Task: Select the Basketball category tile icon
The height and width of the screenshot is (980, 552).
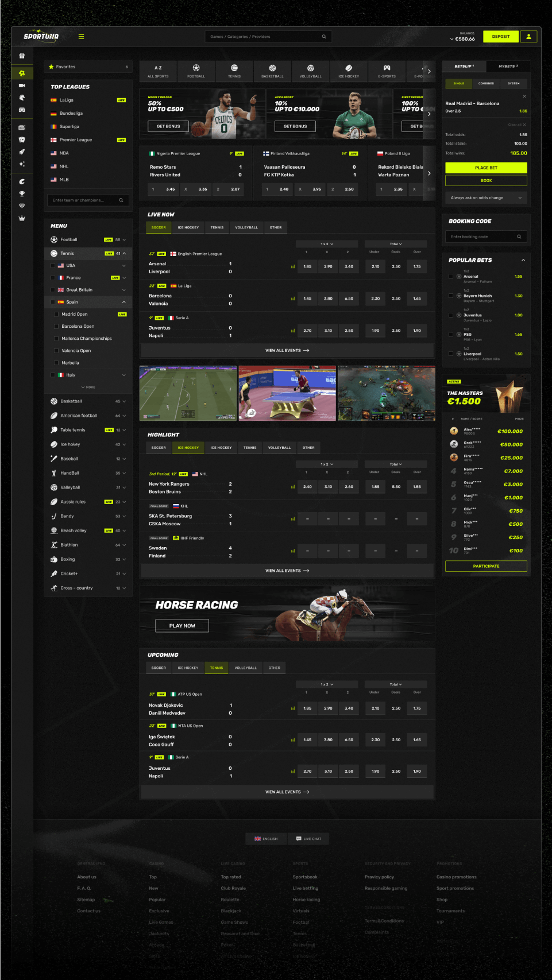Action: [272, 68]
